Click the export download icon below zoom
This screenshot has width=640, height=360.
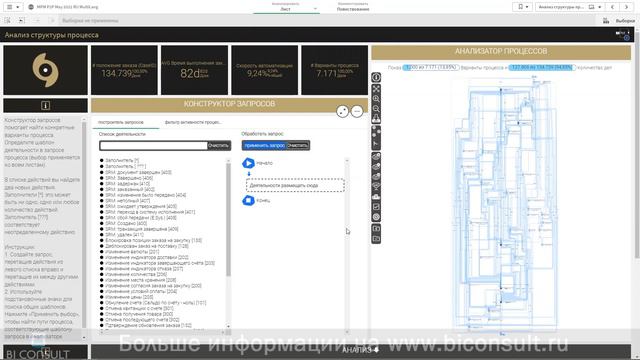(x=376, y=119)
